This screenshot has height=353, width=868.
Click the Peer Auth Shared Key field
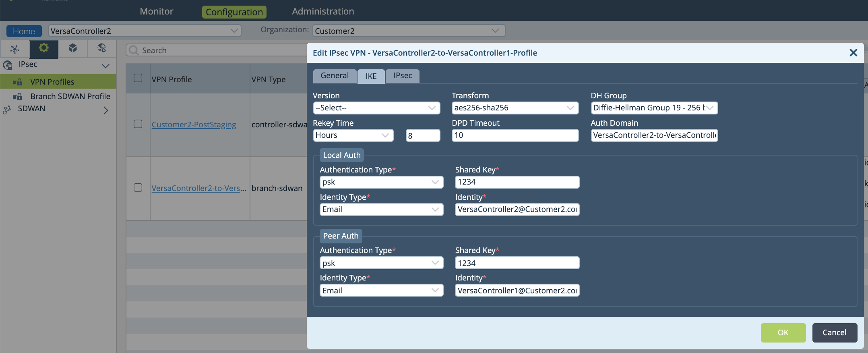517,263
